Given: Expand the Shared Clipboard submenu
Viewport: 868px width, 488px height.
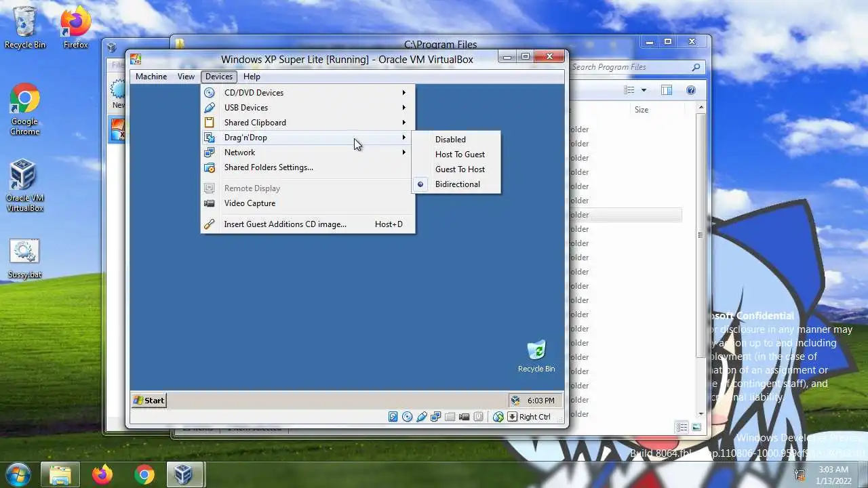Looking at the screenshot, I should 308,123.
